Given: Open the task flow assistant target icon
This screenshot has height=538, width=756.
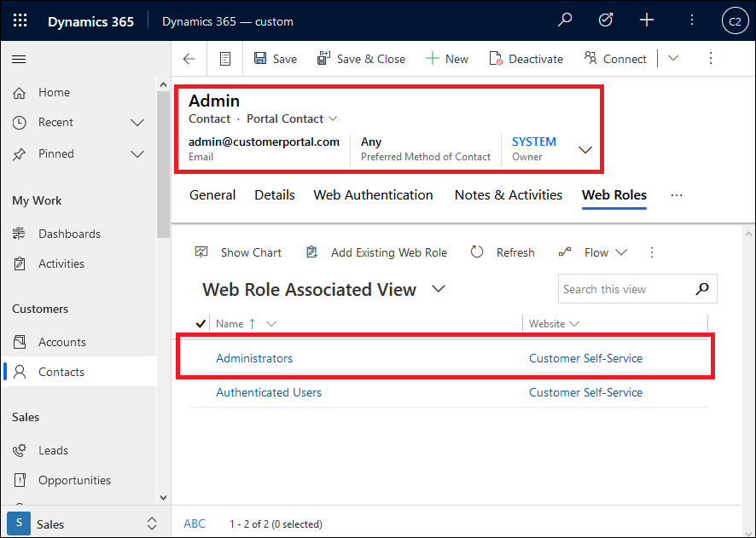Looking at the screenshot, I should [x=606, y=20].
